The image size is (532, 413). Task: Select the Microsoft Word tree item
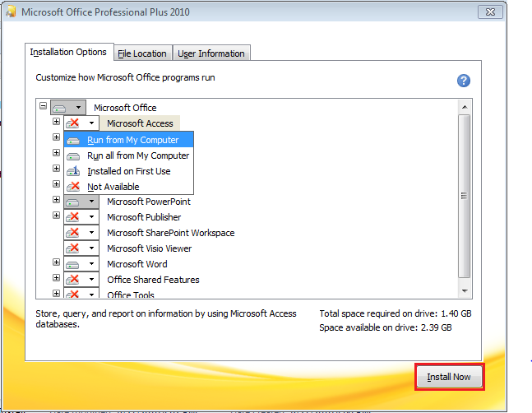tap(137, 264)
